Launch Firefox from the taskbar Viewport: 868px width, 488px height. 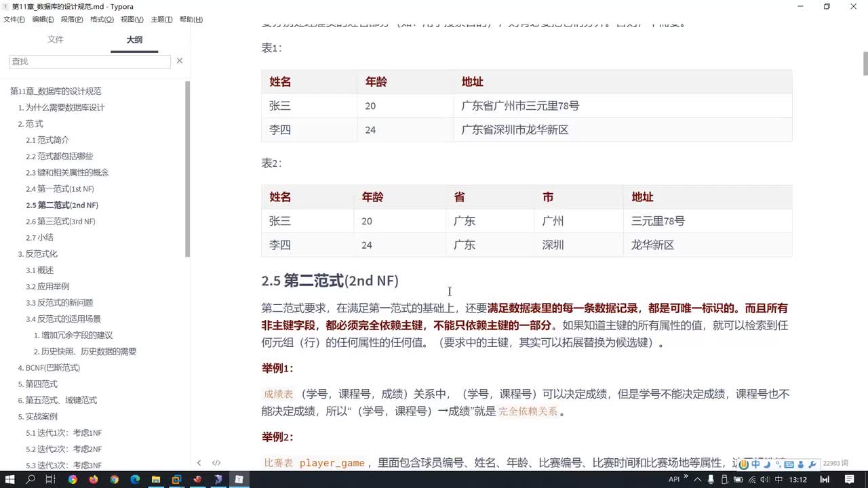point(94,479)
